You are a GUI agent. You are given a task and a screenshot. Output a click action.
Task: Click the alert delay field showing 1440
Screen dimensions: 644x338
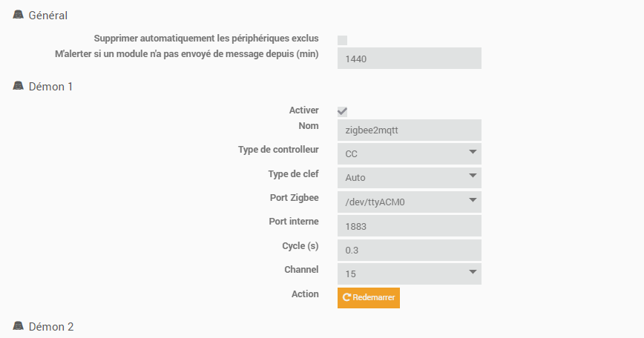pyautogui.click(x=409, y=59)
